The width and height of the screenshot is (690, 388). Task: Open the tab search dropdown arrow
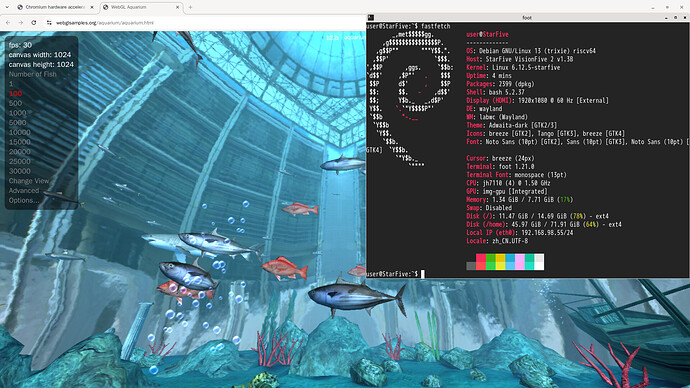click(x=7, y=7)
